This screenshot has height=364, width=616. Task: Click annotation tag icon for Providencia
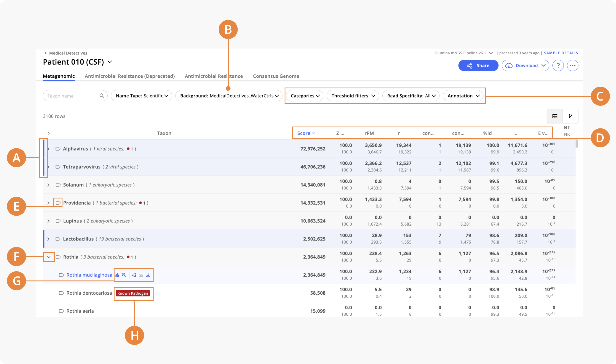[x=58, y=203]
